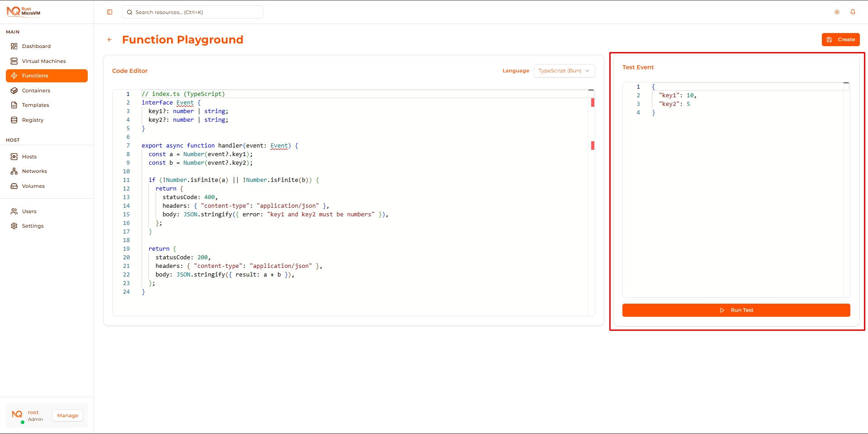Screen dimensions: 868x434
Task: Toggle the light/dark theme switch
Action: pos(837,12)
